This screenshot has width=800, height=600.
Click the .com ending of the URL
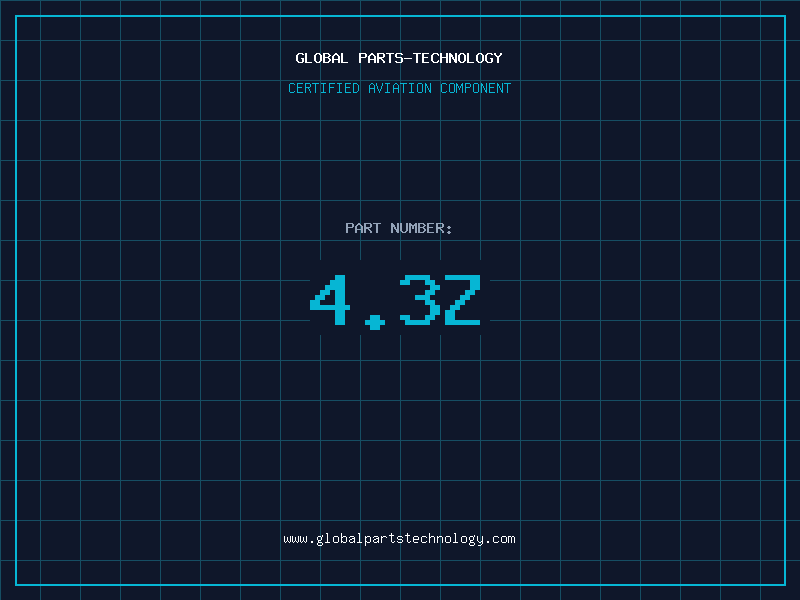(x=501, y=539)
